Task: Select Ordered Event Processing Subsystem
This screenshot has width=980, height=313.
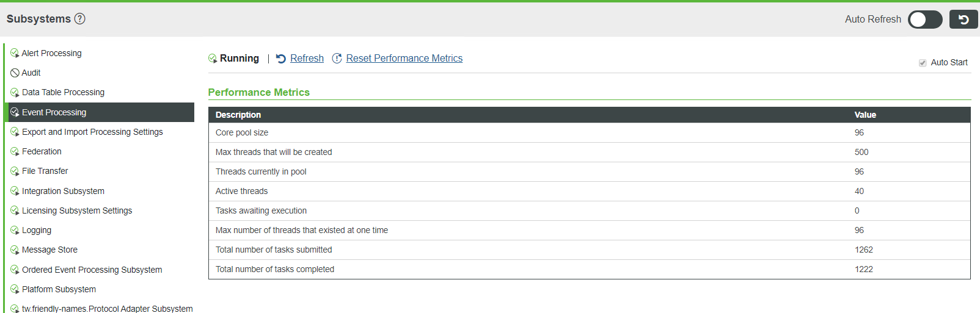Action: click(92, 270)
